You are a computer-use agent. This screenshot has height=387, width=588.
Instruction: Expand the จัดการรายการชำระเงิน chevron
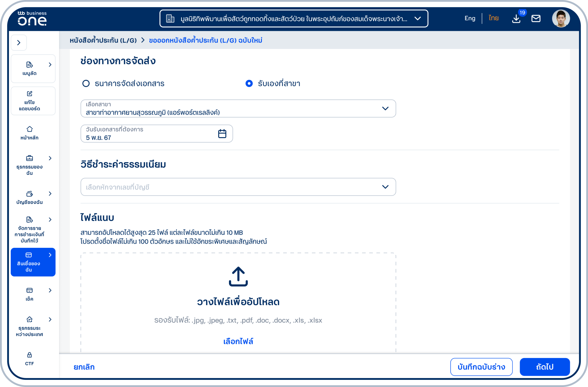pyautogui.click(x=50, y=220)
